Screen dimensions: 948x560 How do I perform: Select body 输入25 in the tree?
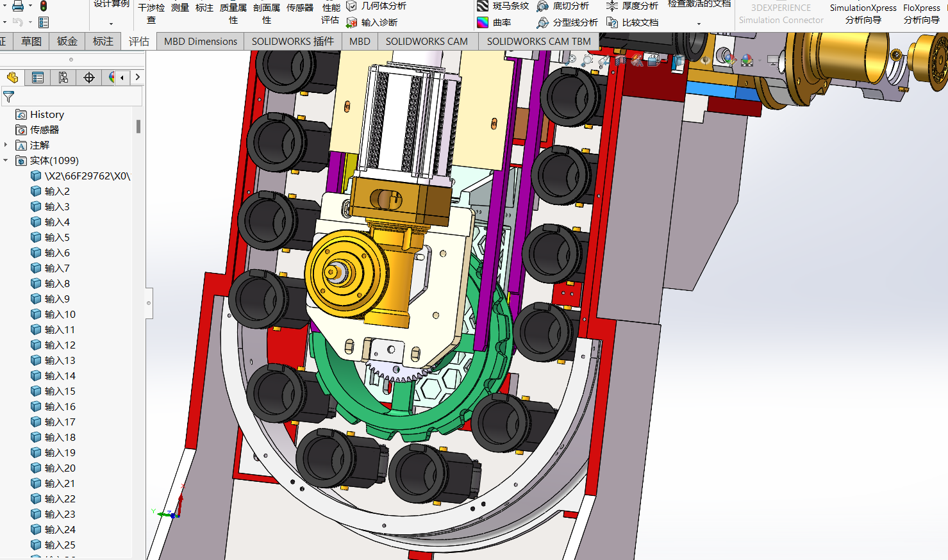click(x=53, y=545)
